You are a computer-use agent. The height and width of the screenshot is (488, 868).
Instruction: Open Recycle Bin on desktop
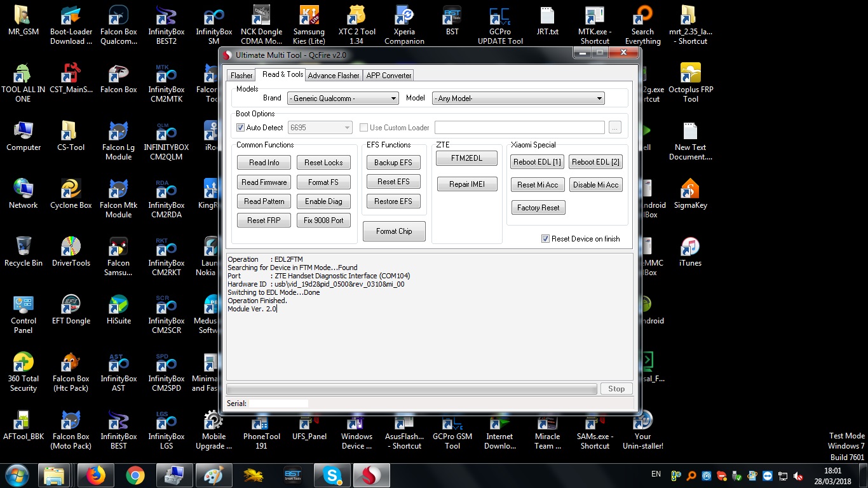pyautogui.click(x=24, y=252)
